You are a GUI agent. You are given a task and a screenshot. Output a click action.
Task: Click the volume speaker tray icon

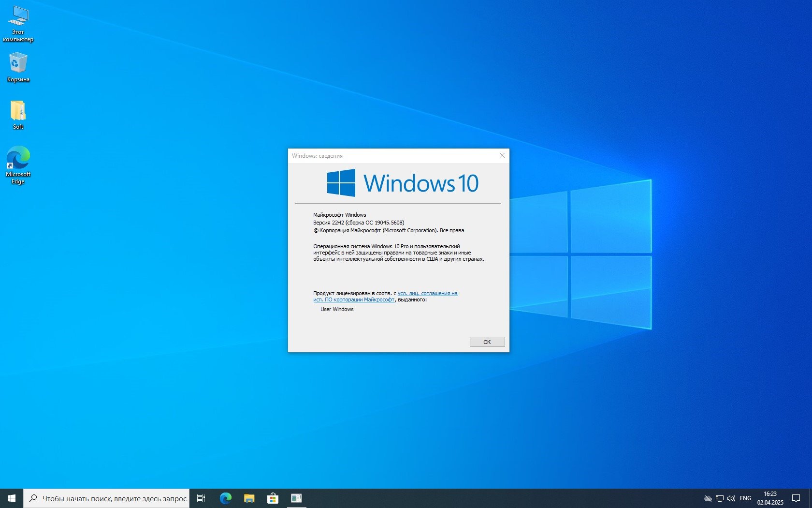coord(731,498)
